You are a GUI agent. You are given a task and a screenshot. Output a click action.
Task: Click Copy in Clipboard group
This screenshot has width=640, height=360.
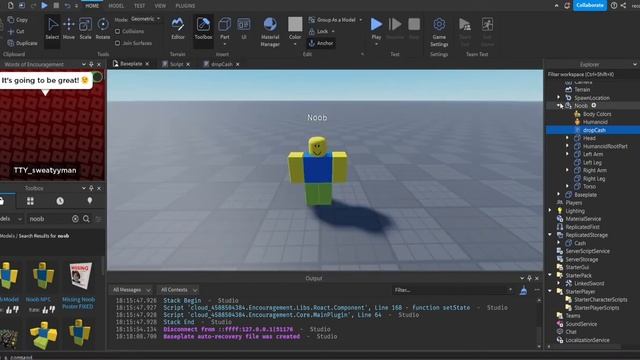tap(18, 20)
